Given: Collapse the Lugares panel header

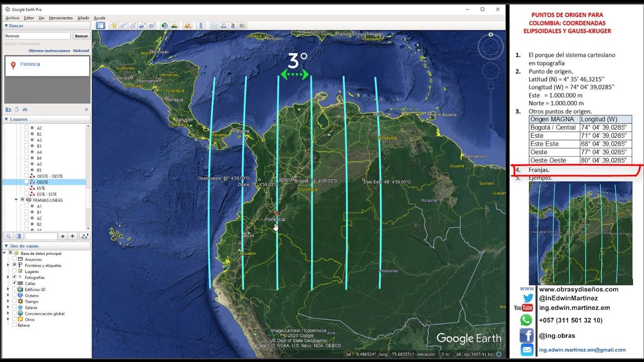Looking at the screenshot, I should [46, 119].
